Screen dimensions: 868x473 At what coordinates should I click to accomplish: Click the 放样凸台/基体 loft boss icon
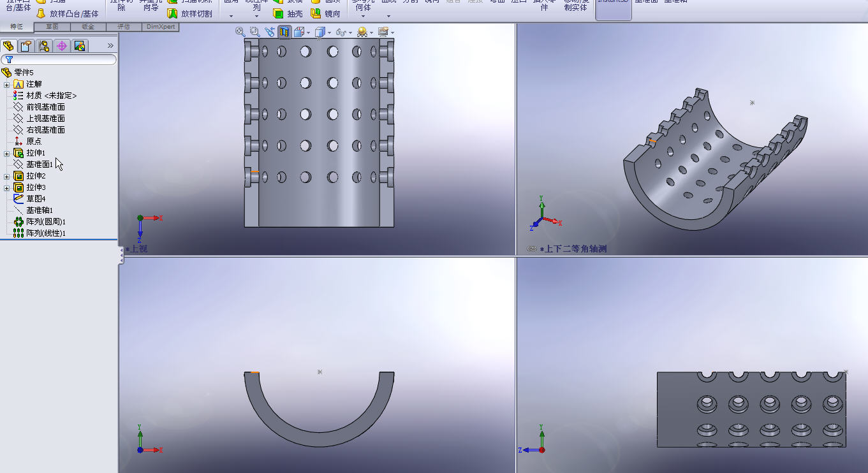pos(41,13)
